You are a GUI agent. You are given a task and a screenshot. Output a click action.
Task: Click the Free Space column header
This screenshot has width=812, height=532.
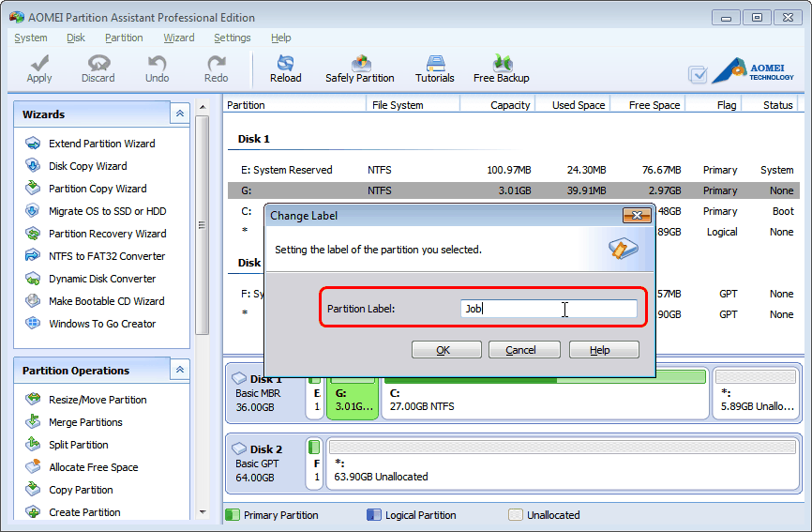[x=647, y=105]
